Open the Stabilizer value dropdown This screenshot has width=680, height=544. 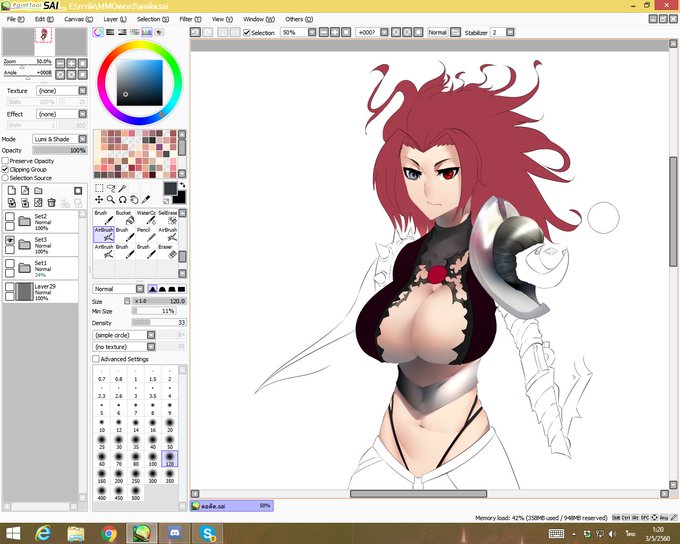coord(510,32)
